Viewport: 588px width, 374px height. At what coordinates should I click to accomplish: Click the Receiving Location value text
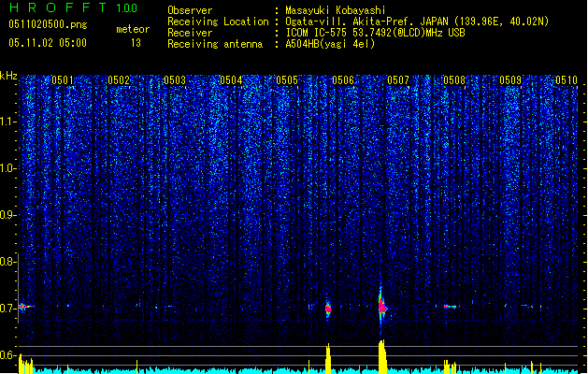pos(417,22)
